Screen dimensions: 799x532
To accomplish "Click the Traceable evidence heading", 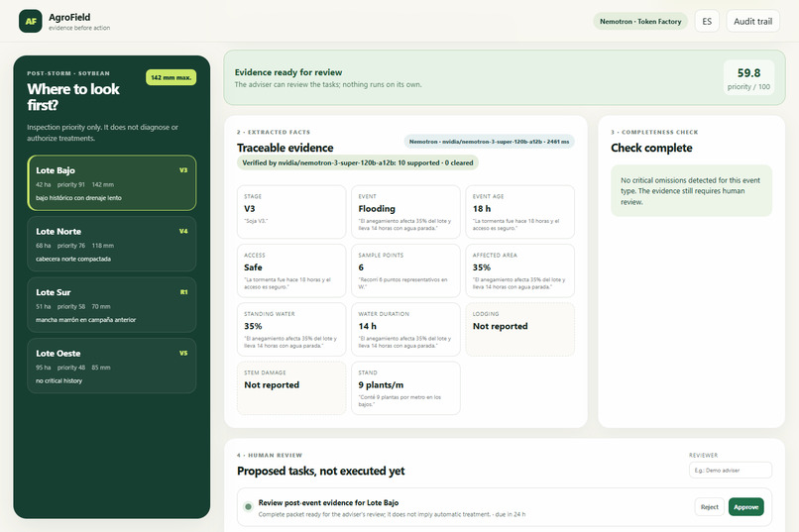I will tap(285, 148).
